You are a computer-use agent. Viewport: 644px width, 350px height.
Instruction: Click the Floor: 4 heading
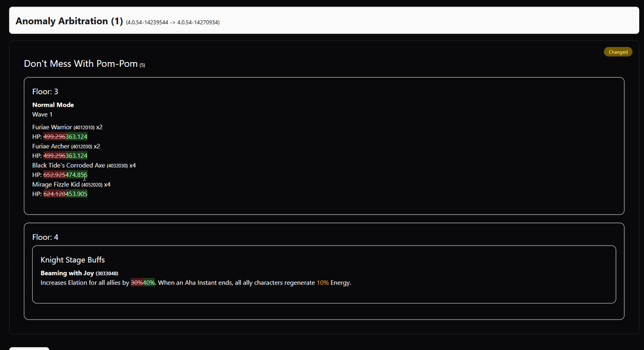[x=45, y=237]
